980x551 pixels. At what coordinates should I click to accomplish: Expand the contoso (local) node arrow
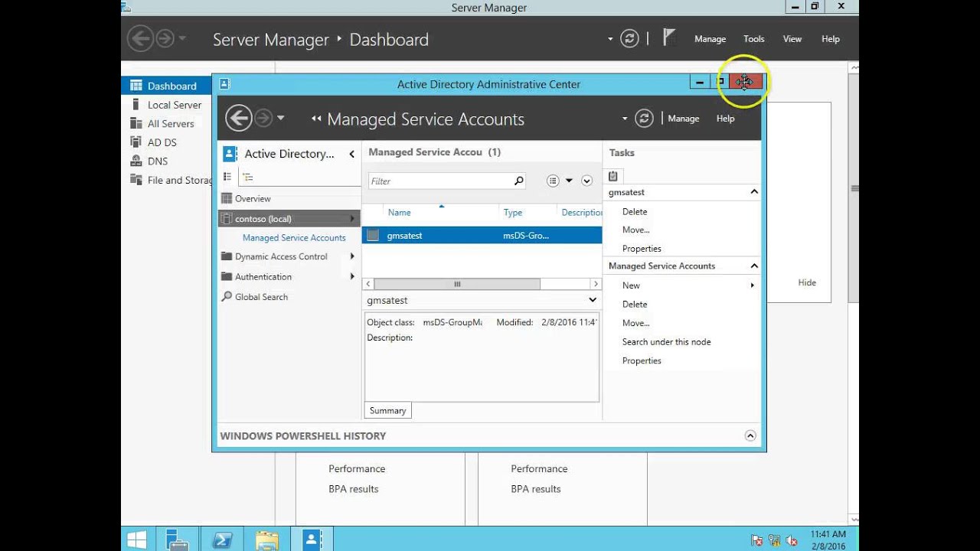click(x=352, y=219)
